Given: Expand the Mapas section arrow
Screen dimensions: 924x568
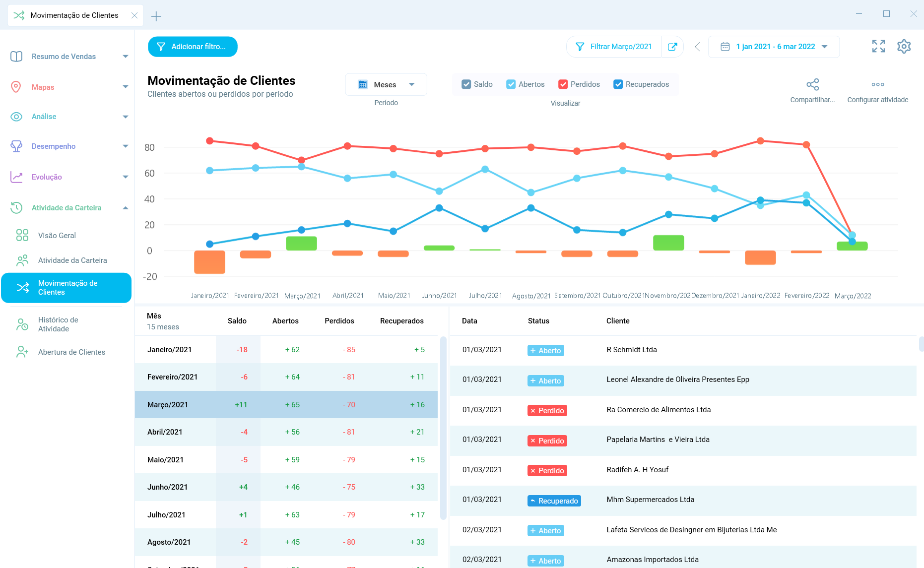Looking at the screenshot, I should 126,87.
